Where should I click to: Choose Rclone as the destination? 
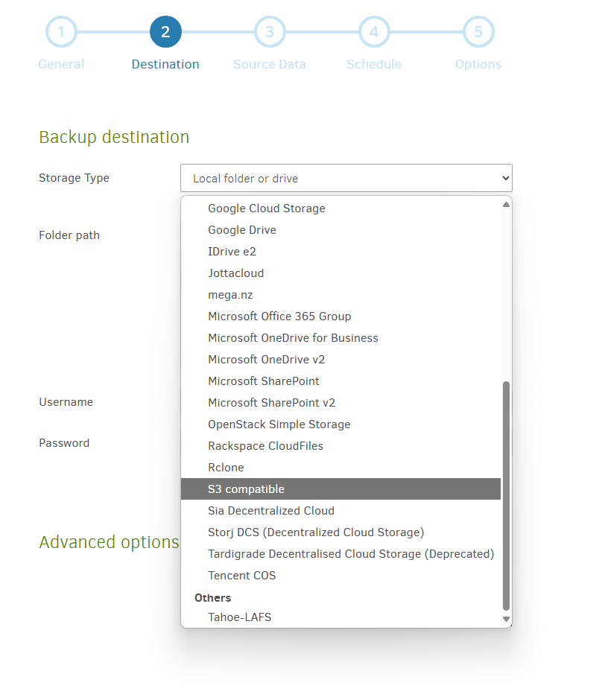click(226, 467)
